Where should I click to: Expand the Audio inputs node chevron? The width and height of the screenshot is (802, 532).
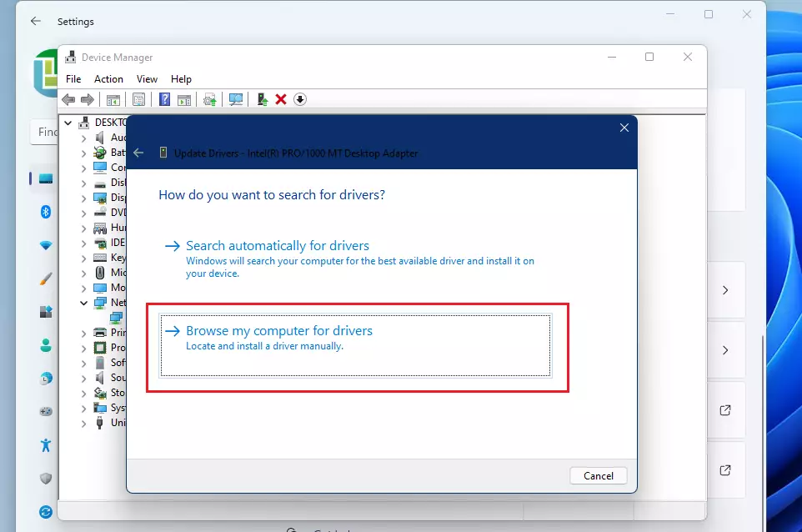click(84, 138)
